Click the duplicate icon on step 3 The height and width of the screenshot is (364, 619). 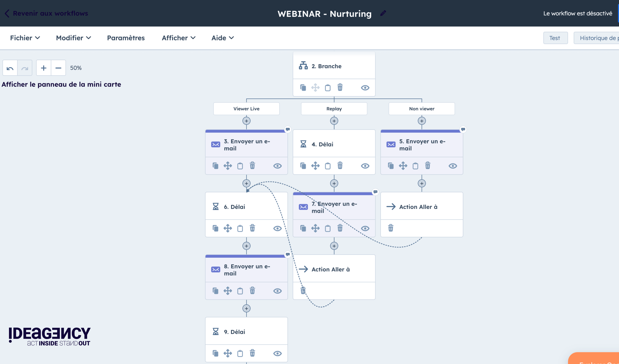pos(216,165)
